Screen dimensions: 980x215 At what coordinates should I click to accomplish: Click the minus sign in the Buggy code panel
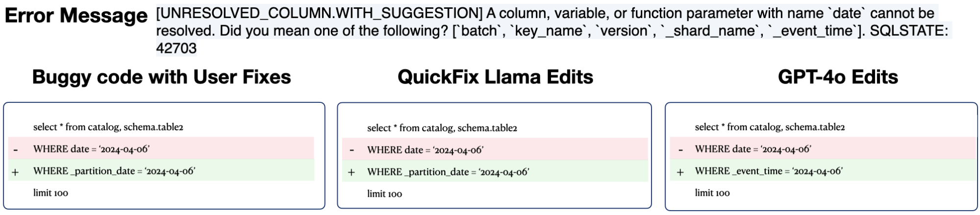(x=16, y=150)
